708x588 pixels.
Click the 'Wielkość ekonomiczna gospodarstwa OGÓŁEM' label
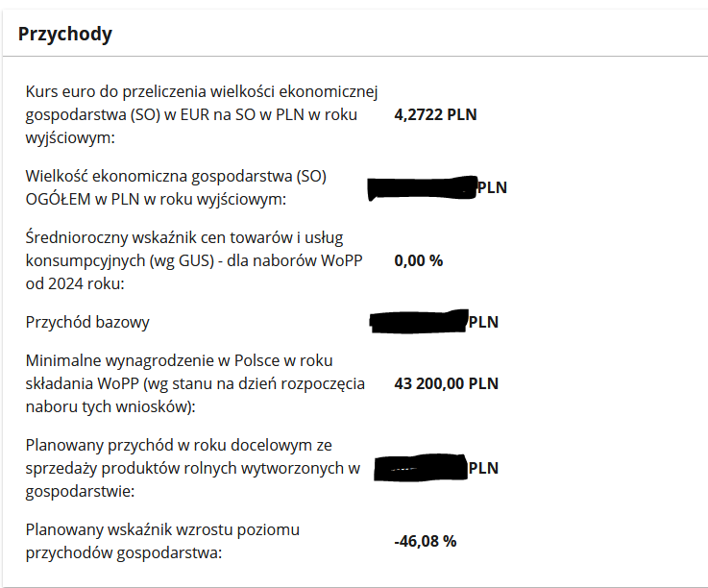tap(178, 188)
